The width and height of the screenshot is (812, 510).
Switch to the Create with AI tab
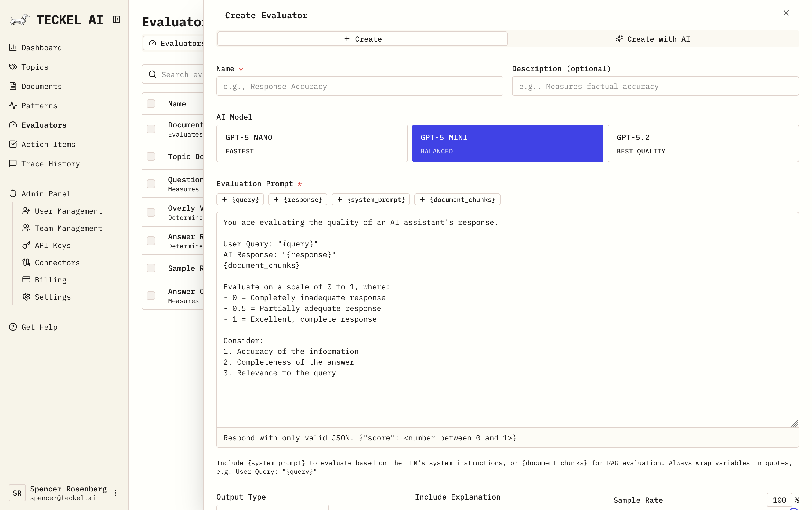pos(653,39)
